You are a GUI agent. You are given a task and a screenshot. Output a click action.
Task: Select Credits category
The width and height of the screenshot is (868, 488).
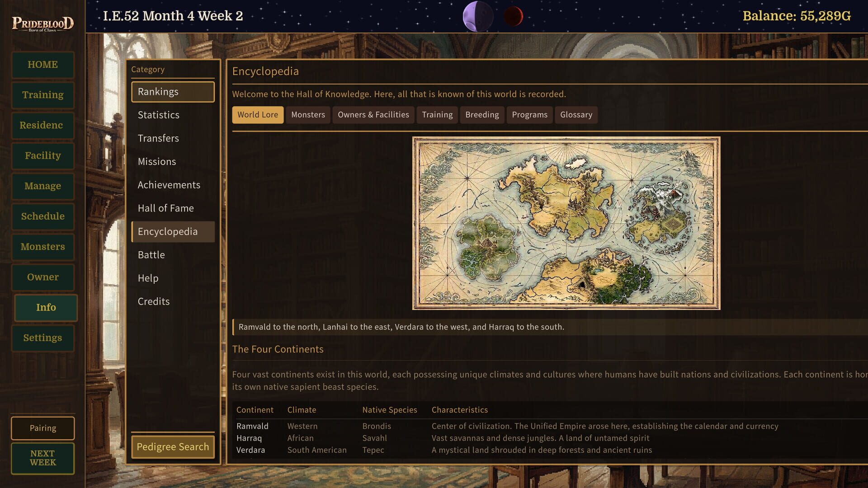(x=173, y=301)
